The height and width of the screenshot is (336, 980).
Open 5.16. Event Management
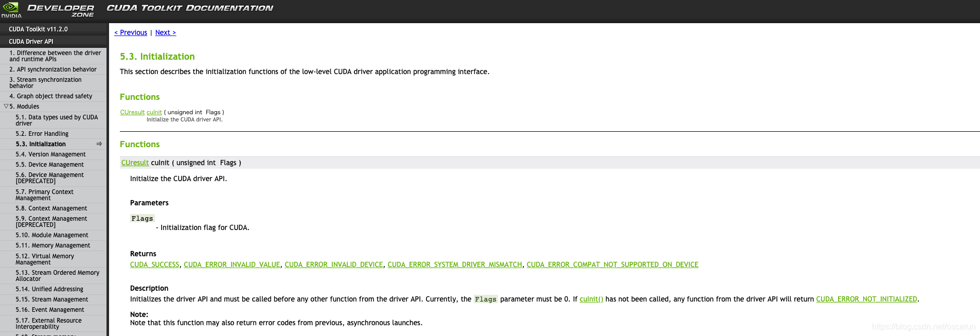click(50, 310)
